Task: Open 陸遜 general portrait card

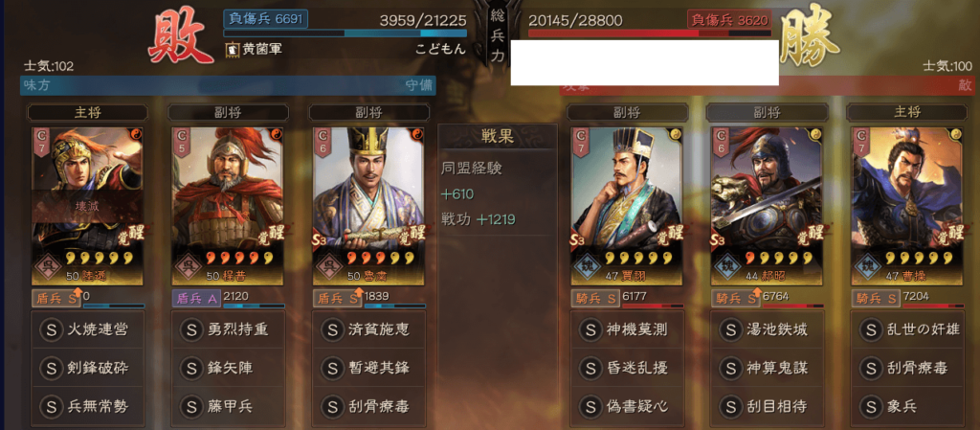Action: (87, 206)
